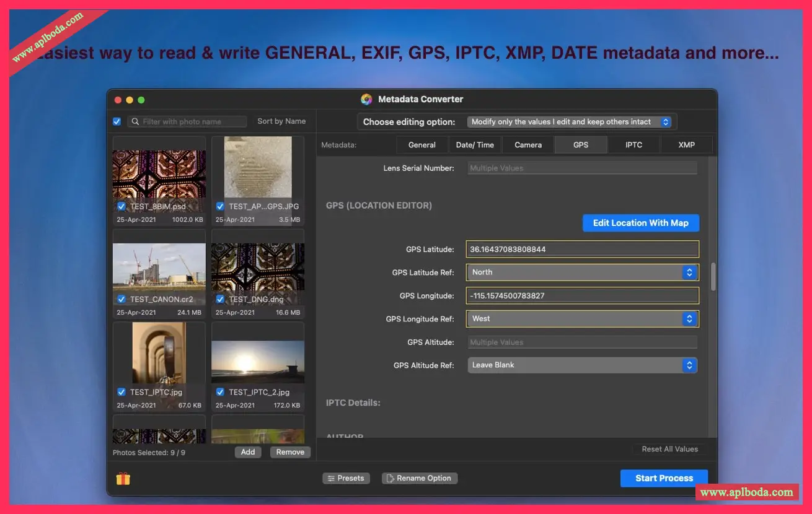
Task: Uncheck the TEST_DNG.dng checkbox
Action: tap(220, 299)
